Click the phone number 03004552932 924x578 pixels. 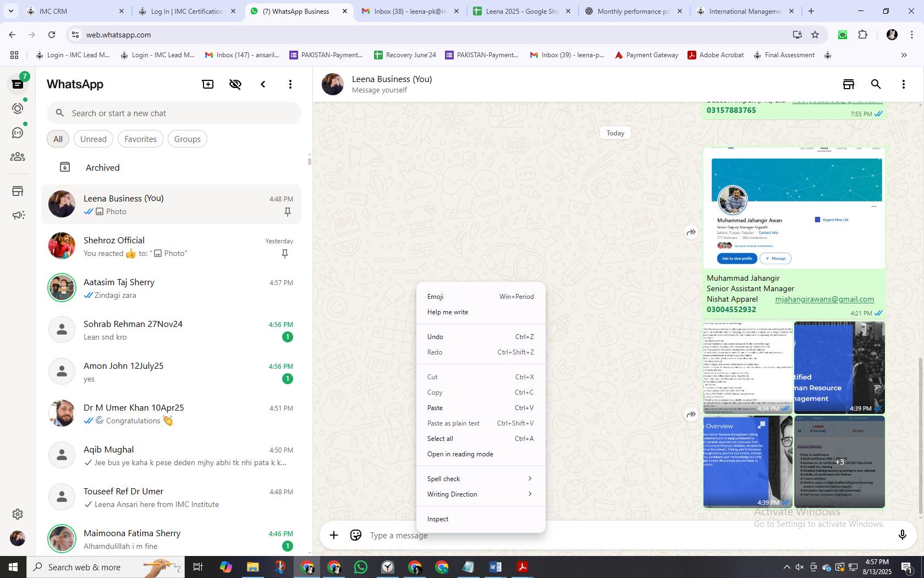[x=731, y=309]
